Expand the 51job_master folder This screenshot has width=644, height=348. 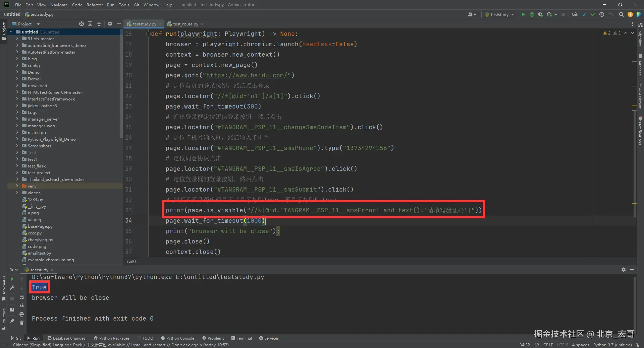point(17,39)
